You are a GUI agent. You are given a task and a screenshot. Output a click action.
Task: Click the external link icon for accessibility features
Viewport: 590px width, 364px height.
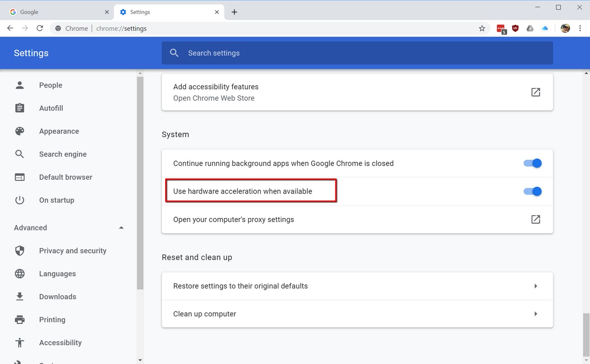pyautogui.click(x=535, y=92)
